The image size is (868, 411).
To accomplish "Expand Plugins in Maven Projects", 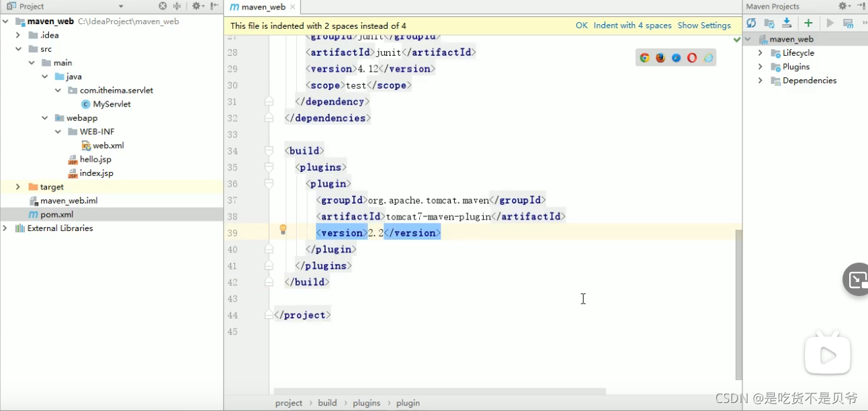I will click(x=761, y=66).
